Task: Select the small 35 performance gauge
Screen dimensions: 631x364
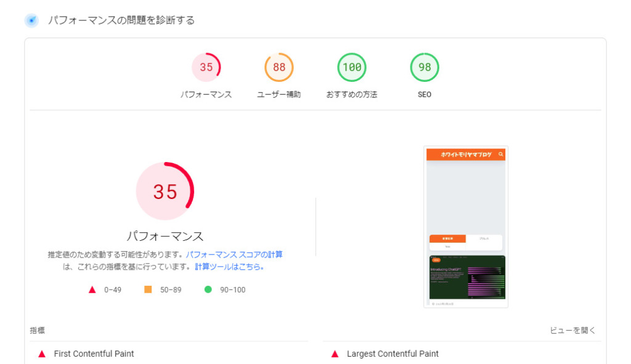Action: (206, 67)
